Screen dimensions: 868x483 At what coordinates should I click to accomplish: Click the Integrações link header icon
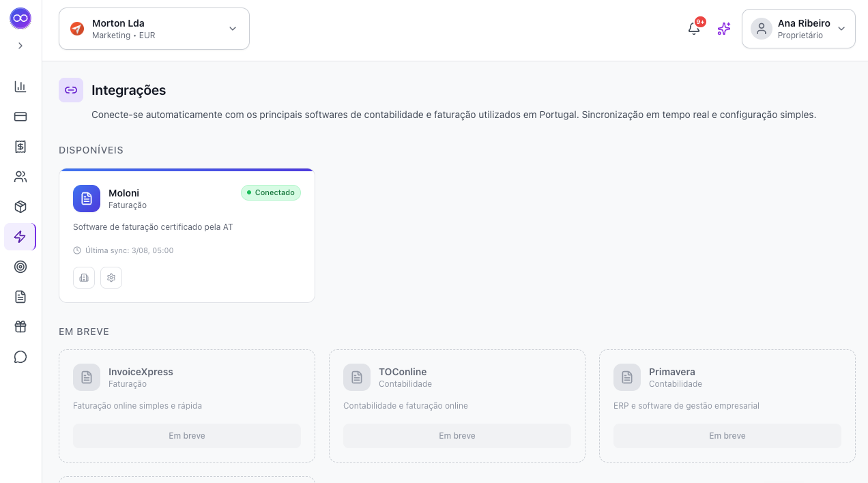tap(71, 90)
